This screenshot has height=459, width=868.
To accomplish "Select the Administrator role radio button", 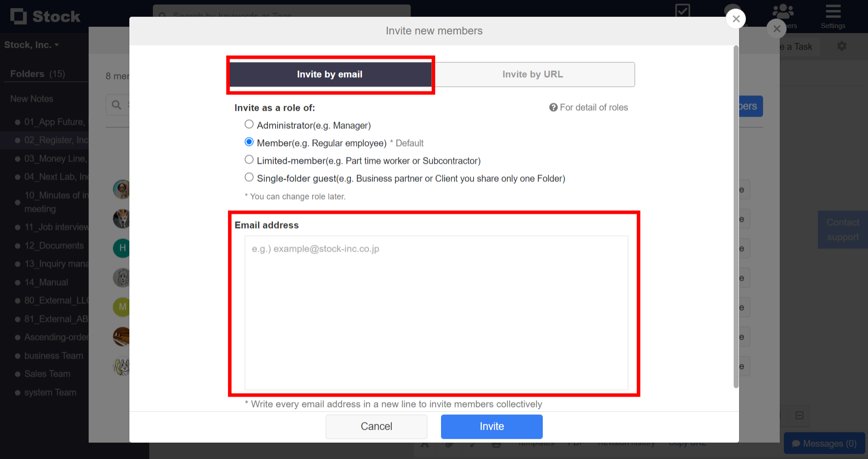I will click(249, 124).
